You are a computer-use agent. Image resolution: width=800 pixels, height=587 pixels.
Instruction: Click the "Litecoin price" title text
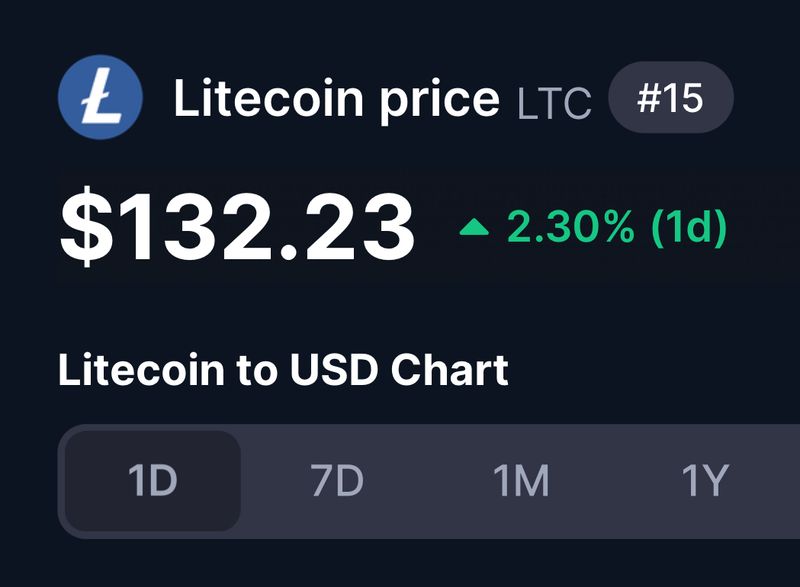tap(336, 99)
